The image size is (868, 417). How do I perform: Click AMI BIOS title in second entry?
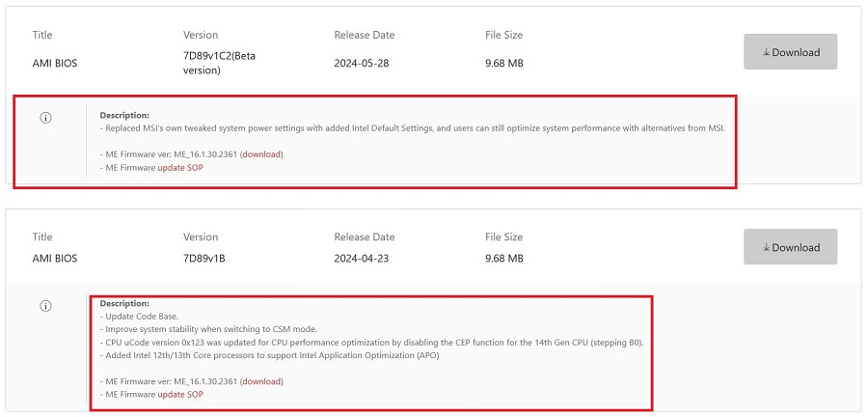tap(55, 258)
